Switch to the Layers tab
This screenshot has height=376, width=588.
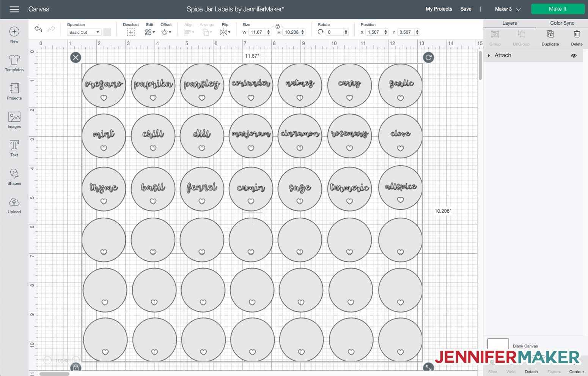pyautogui.click(x=509, y=23)
